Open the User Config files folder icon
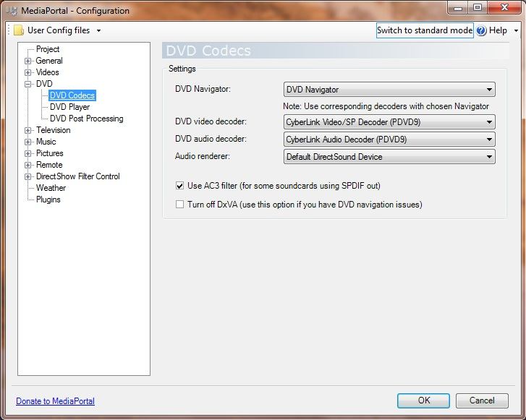Image resolution: width=526 pixels, height=420 pixels. 19,30
